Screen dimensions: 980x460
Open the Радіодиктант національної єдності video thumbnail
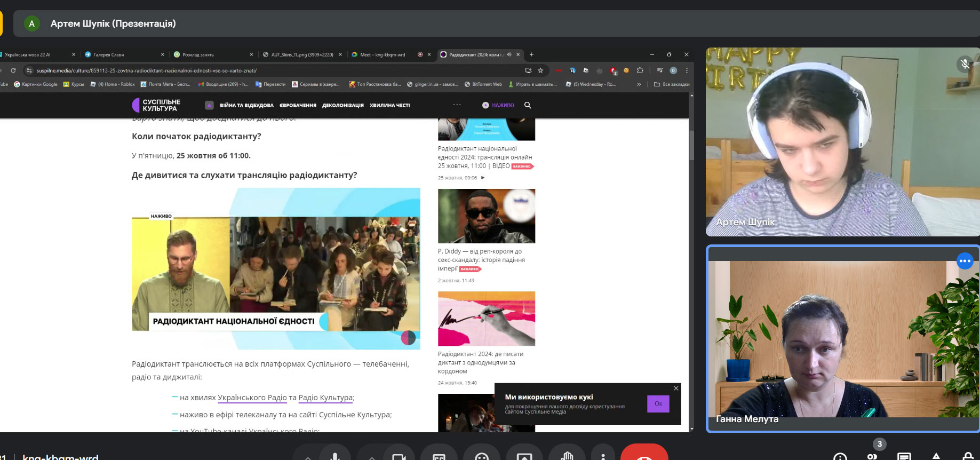[276, 268]
